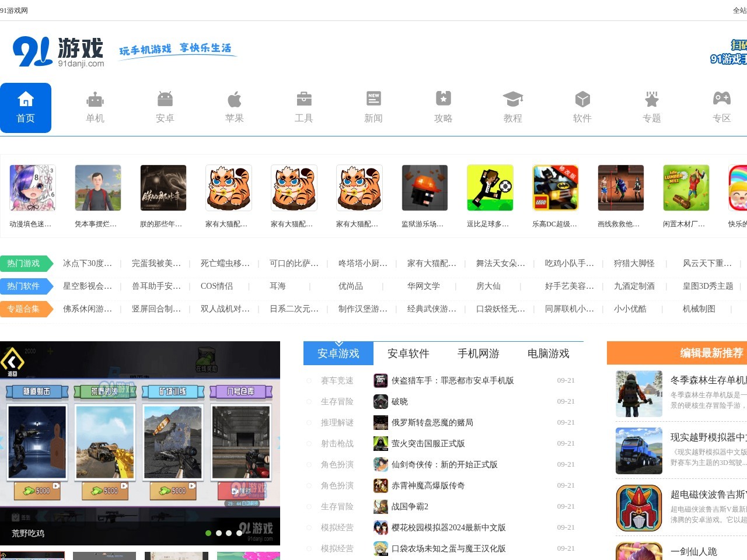
Task: Open 口袋农场未知之蛋与魔王汉化版 link
Action: tap(449, 548)
